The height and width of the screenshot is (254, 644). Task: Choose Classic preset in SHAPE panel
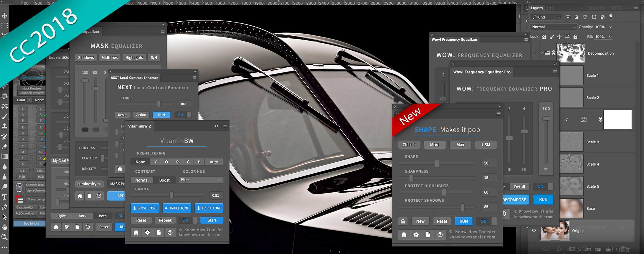pyautogui.click(x=409, y=145)
